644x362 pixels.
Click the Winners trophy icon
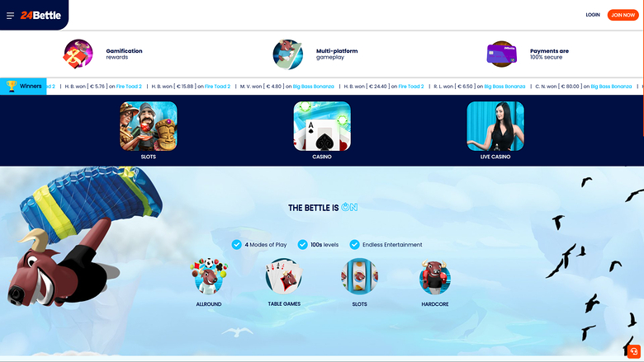click(x=12, y=86)
